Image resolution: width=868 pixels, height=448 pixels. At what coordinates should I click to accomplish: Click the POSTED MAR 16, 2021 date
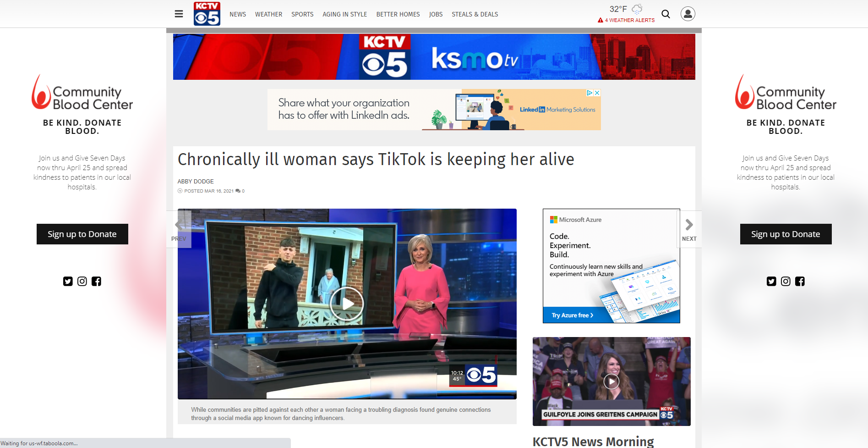coord(209,191)
